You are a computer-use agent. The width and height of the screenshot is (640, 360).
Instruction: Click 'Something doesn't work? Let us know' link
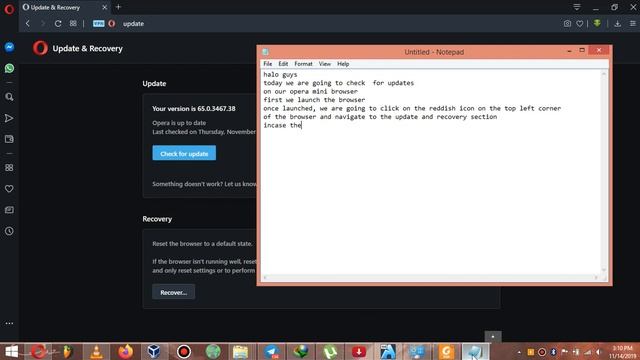(x=204, y=184)
